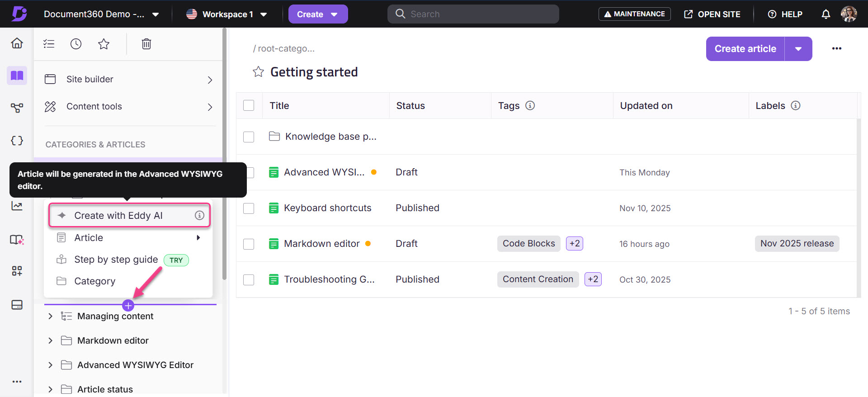Click the Create article button

pyautogui.click(x=745, y=49)
